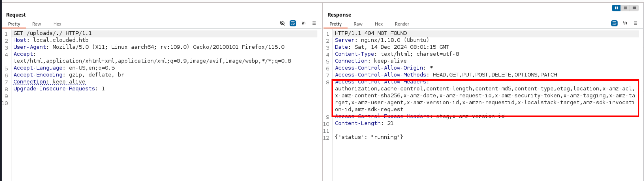Select the top-bottom split layout icon

(625, 8)
